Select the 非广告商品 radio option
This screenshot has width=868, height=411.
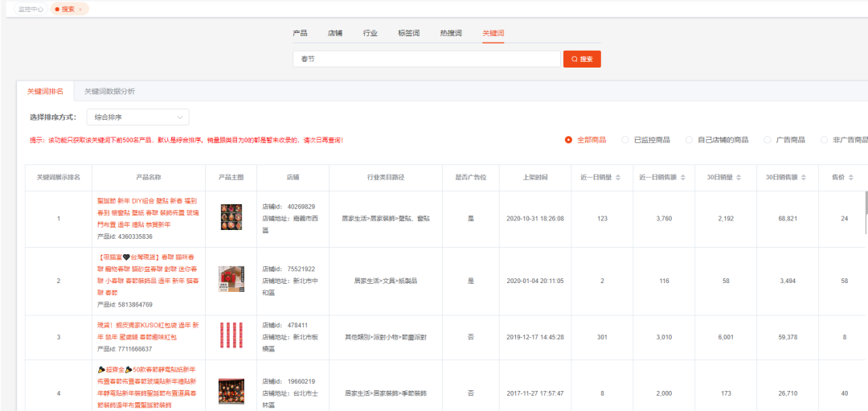point(844,140)
